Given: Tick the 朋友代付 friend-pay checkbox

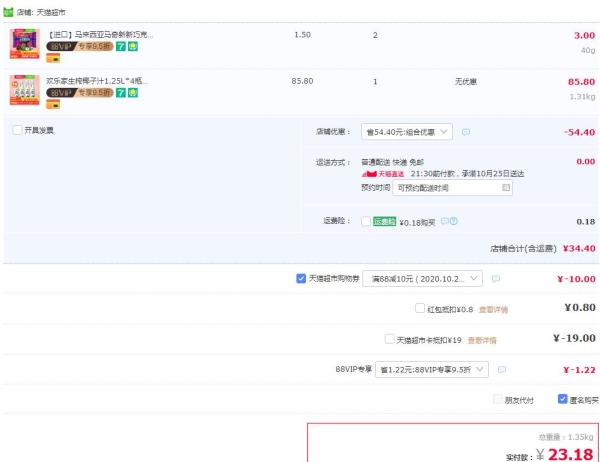Looking at the screenshot, I should tap(498, 399).
